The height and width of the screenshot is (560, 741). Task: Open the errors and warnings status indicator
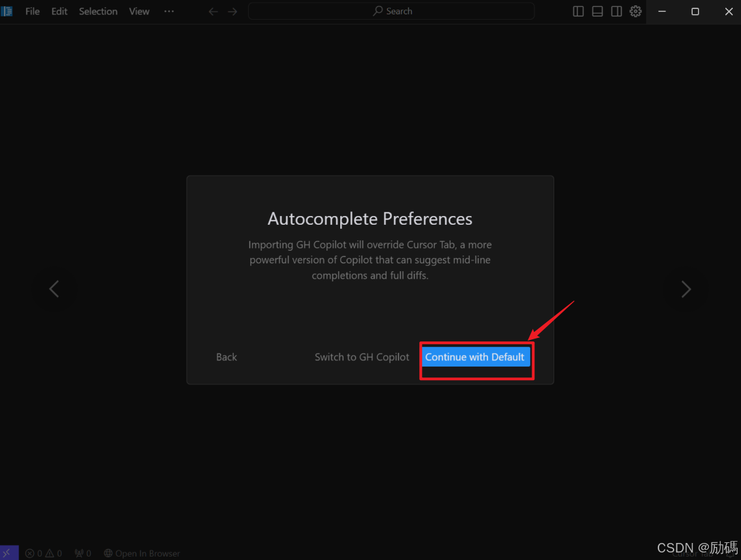click(x=44, y=553)
